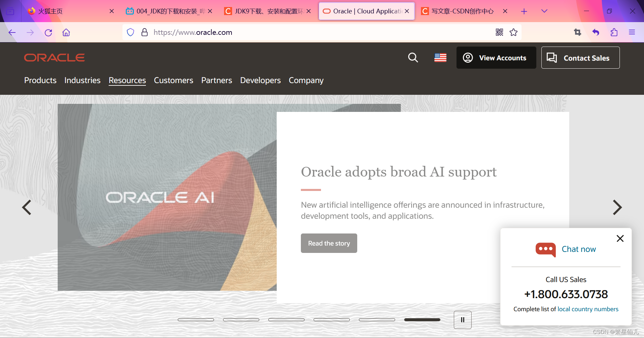Click the View Accounts button
Image resolution: width=644 pixels, height=338 pixels.
coord(496,58)
